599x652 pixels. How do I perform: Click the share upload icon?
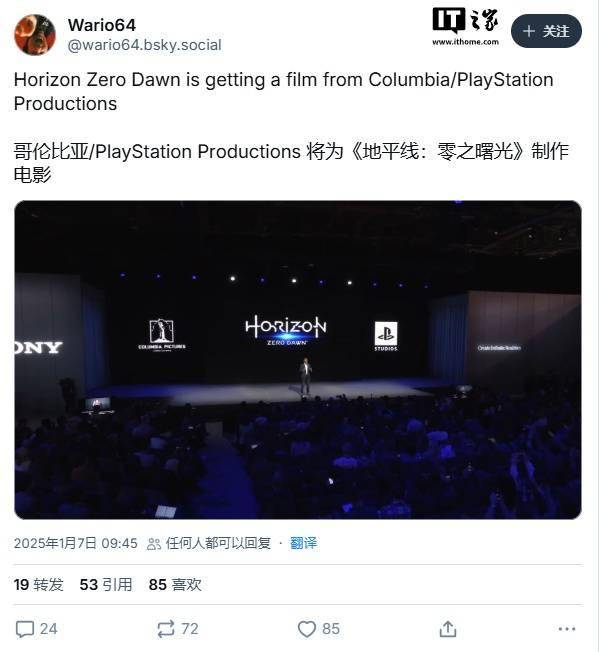coord(448,629)
